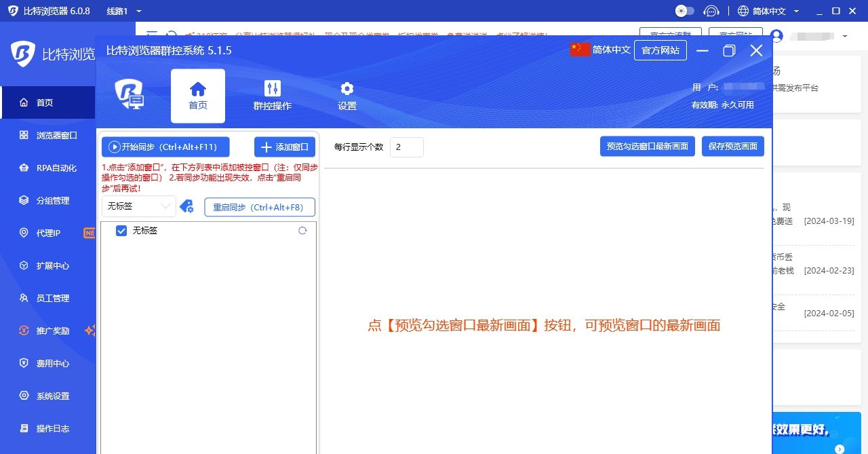Viewport: 868px width, 454px height.
Task: Select the Chinese flag 简体中文 language option
Action: click(600, 50)
